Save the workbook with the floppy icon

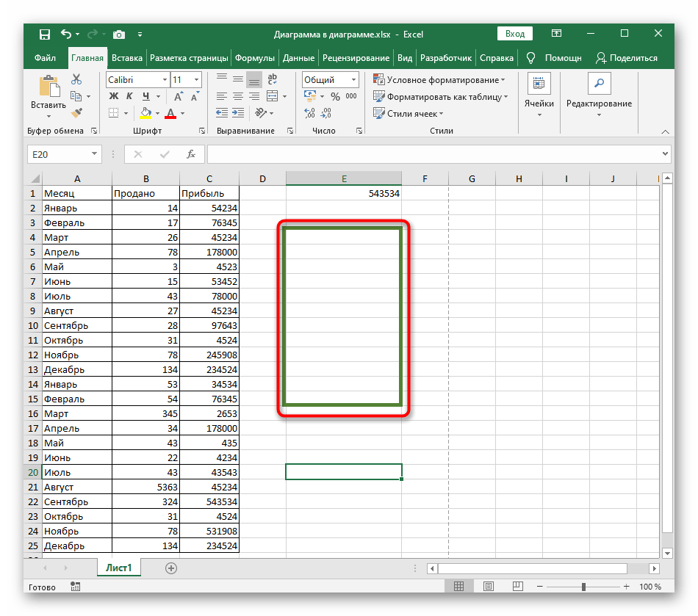(x=45, y=35)
